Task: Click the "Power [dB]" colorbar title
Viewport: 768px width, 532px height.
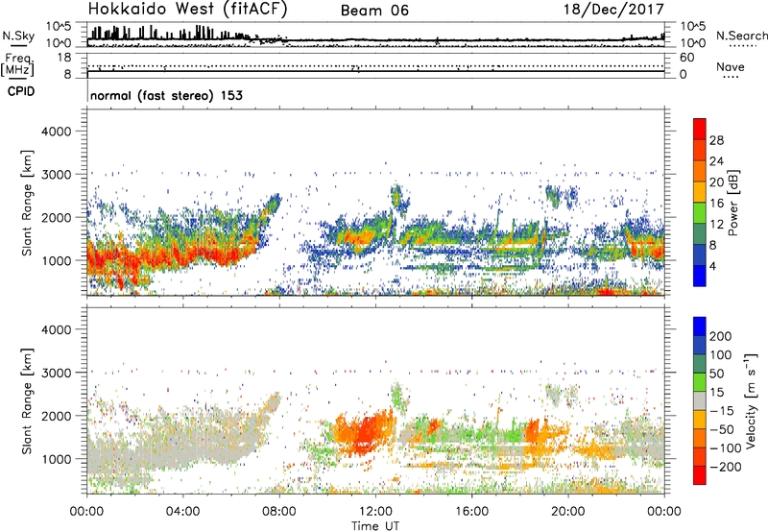Action: (x=733, y=203)
